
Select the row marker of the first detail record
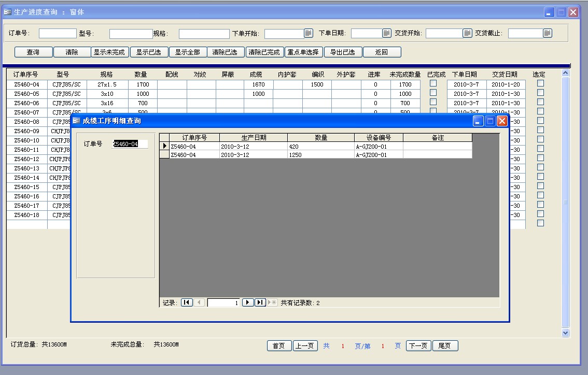(x=164, y=147)
